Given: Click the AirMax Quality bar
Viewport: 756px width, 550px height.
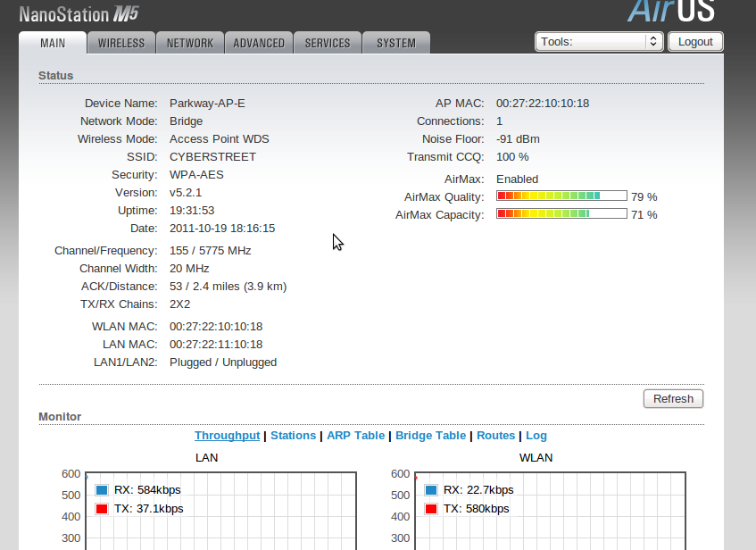Looking at the screenshot, I should (561, 196).
